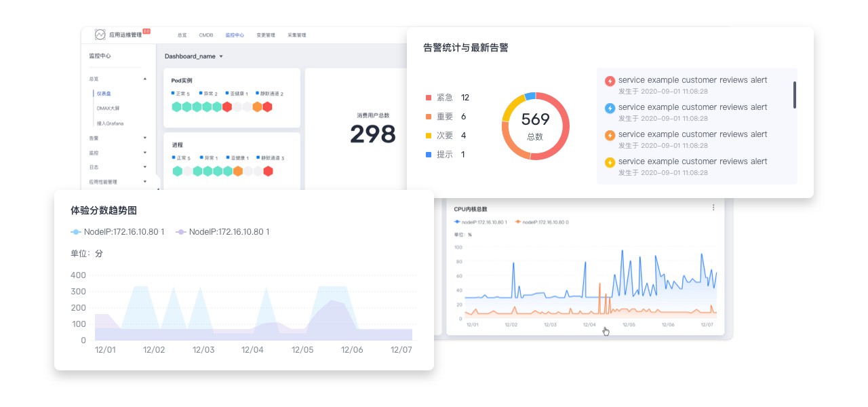Toggle the 紧急 legend item in the alert statistics
The height and width of the screenshot is (407, 868).
click(x=448, y=98)
